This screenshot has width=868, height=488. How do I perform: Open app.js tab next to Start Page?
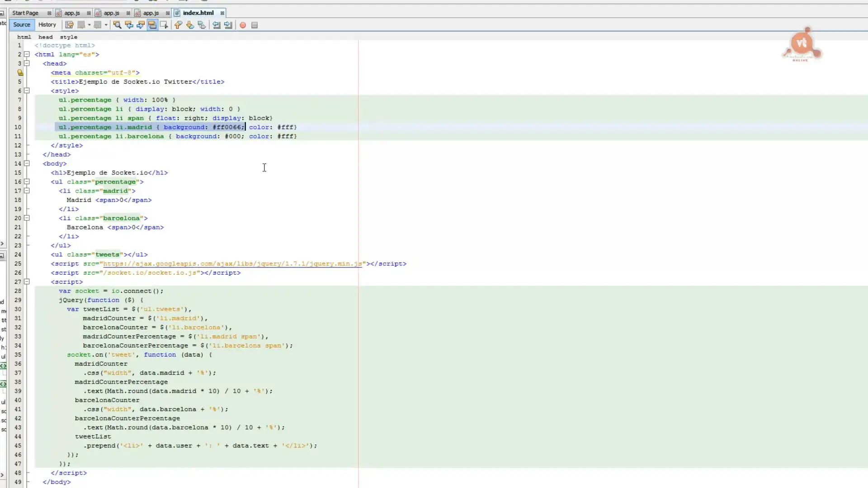coord(72,13)
